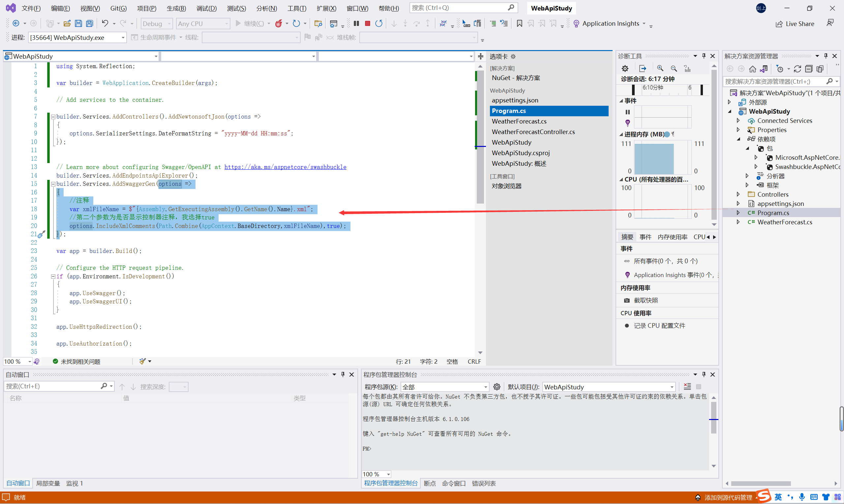
Task: Pause events tracking in diagnostics
Action: pos(627,112)
